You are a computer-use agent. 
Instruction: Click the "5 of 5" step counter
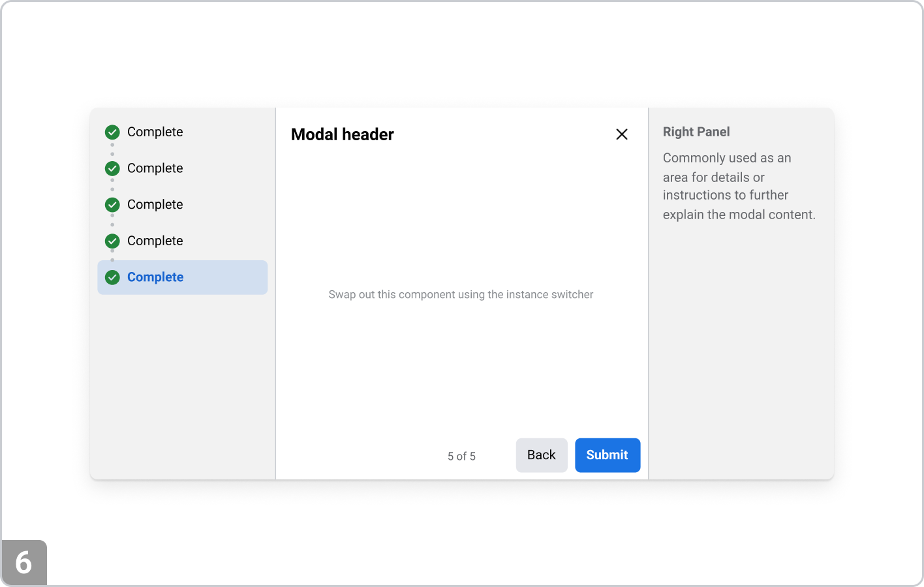tap(461, 457)
